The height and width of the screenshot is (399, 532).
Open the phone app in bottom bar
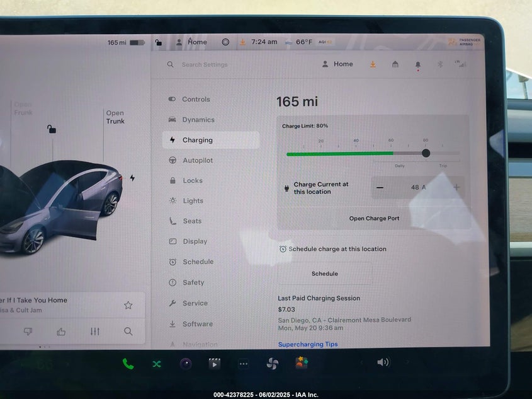[128, 364]
